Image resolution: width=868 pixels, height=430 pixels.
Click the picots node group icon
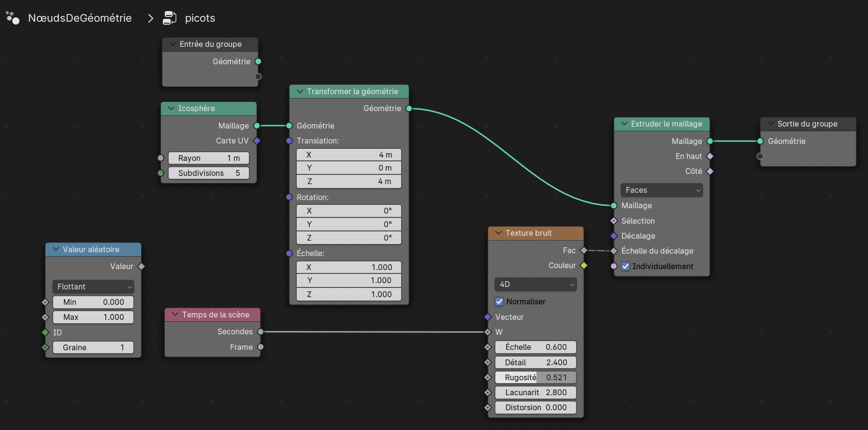pos(170,18)
